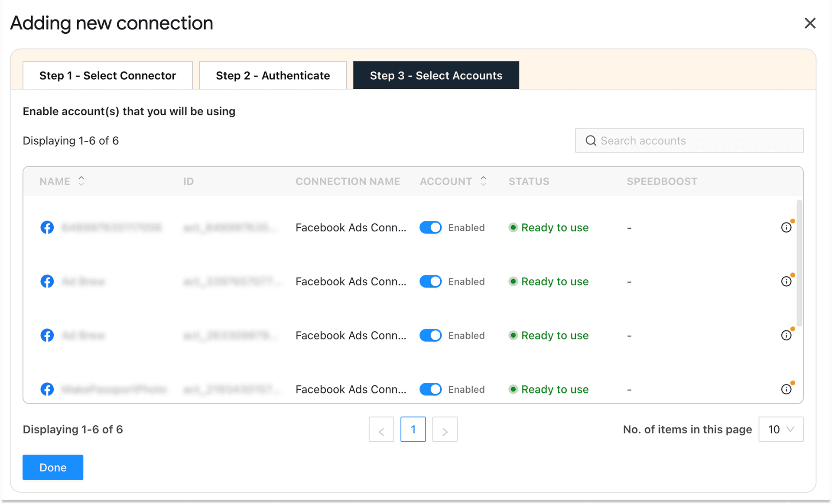Viewport: 832px width, 504px height.
Task: Disable the first account's Enabled toggle
Action: (430, 227)
